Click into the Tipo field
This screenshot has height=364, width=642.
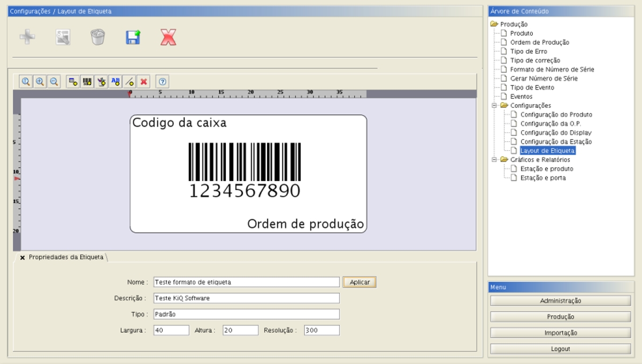click(246, 314)
